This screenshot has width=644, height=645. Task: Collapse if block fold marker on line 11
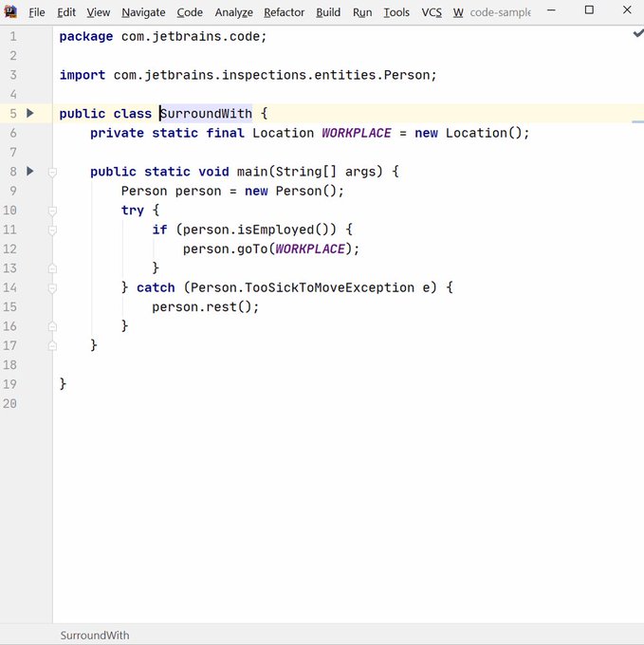(x=52, y=230)
